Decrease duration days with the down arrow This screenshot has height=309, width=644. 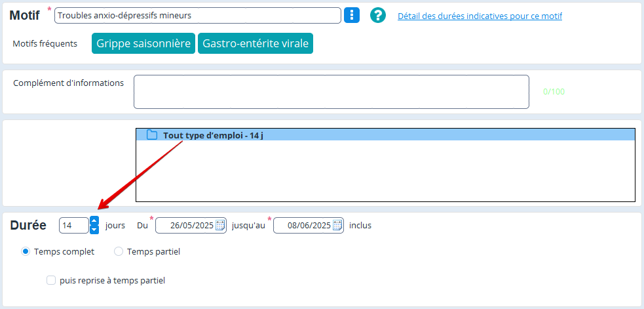94,230
